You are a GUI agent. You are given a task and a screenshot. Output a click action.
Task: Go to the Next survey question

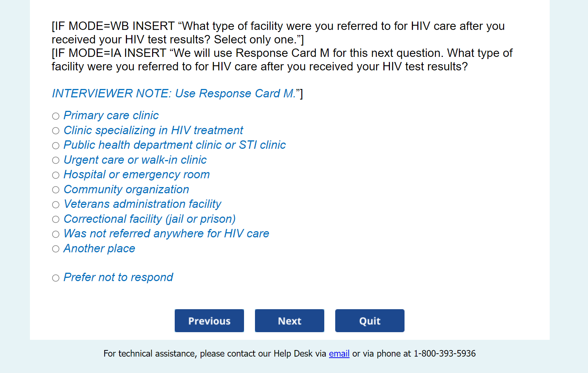click(x=290, y=321)
